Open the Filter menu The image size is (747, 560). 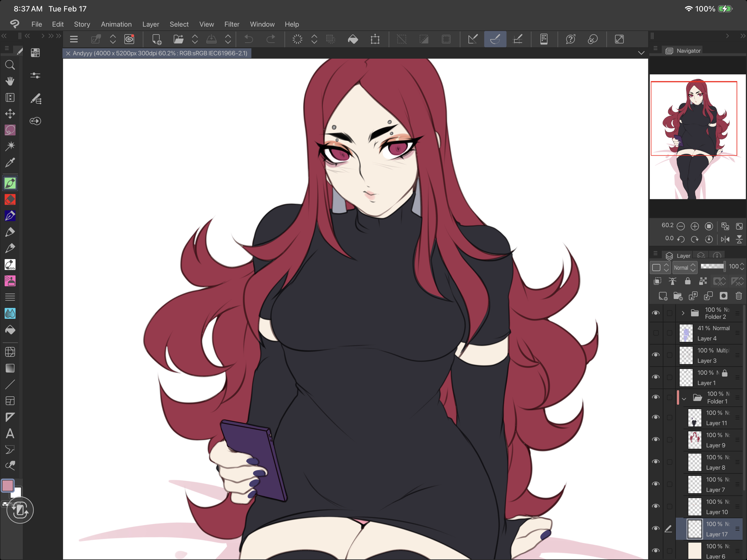point(232,24)
